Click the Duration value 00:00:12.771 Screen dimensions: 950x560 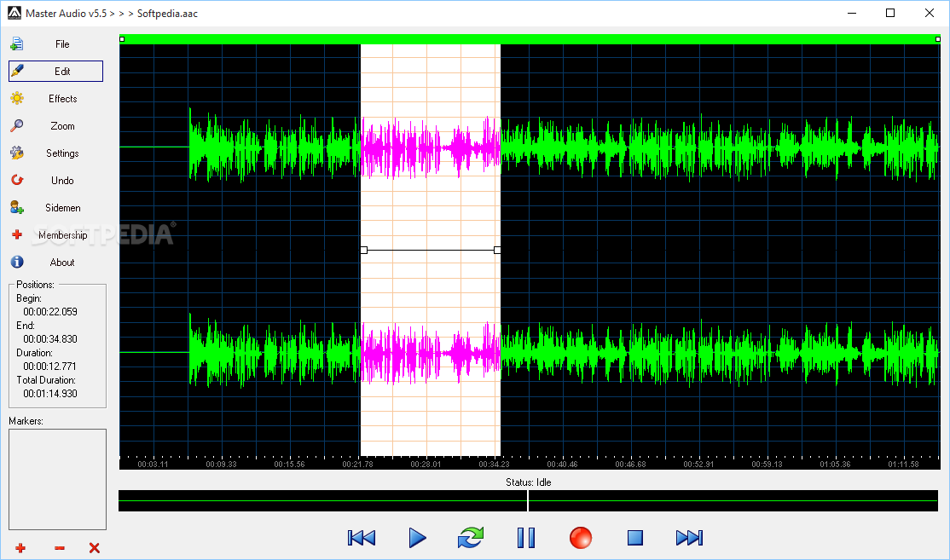point(50,367)
